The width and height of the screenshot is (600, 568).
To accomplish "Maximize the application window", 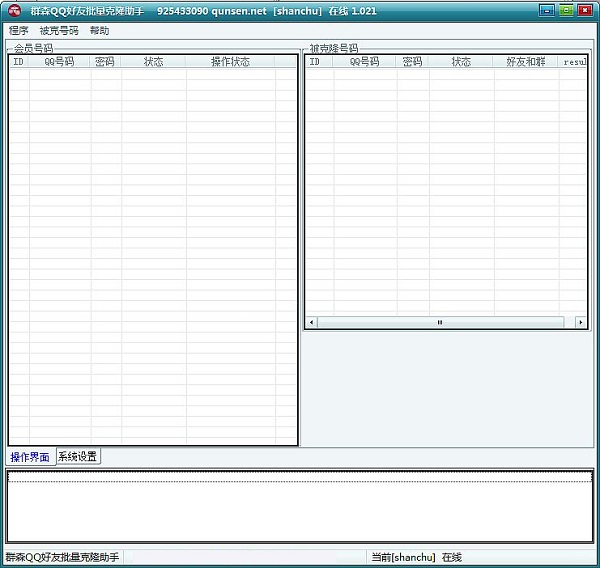I will (566, 10).
